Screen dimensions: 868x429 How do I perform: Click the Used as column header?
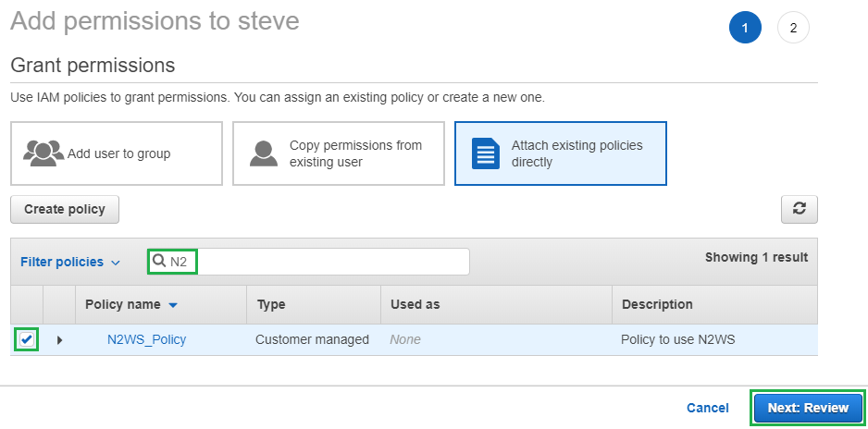415,304
